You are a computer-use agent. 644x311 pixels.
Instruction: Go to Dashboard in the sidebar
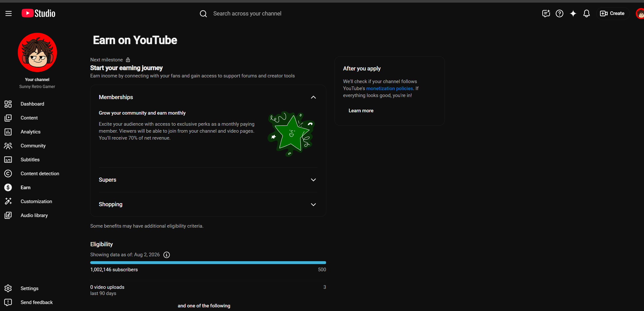click(x=32, y=104)
